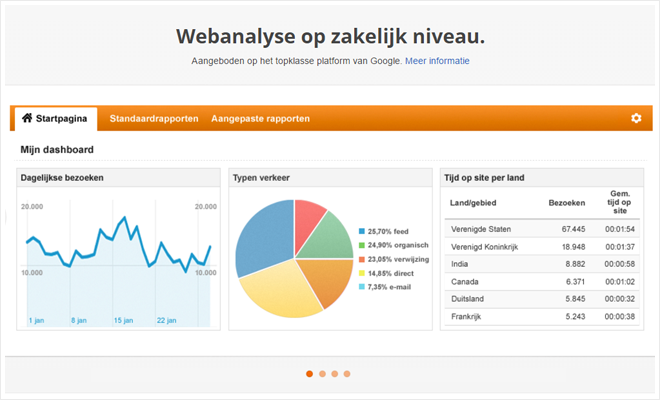Open the settings gear icon
Viewport: 660px width, 400px height.
click(636, 118)
